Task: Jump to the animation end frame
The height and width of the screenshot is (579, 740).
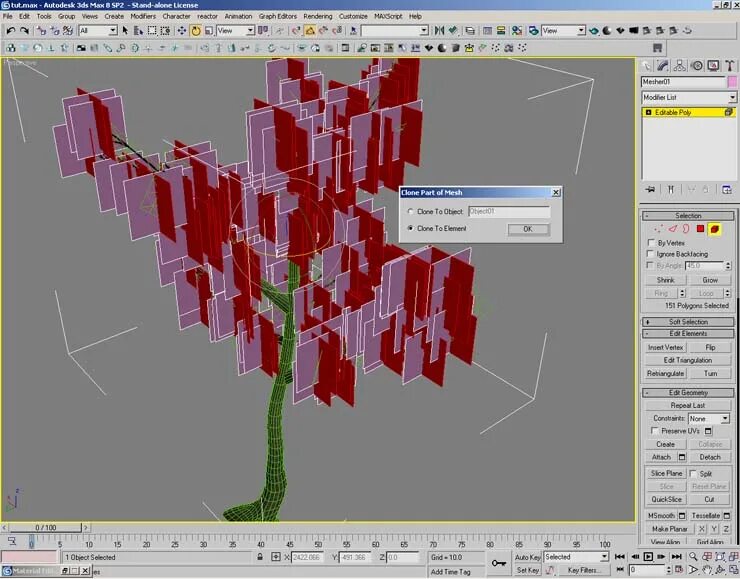Action: click(x=676, y=557)
